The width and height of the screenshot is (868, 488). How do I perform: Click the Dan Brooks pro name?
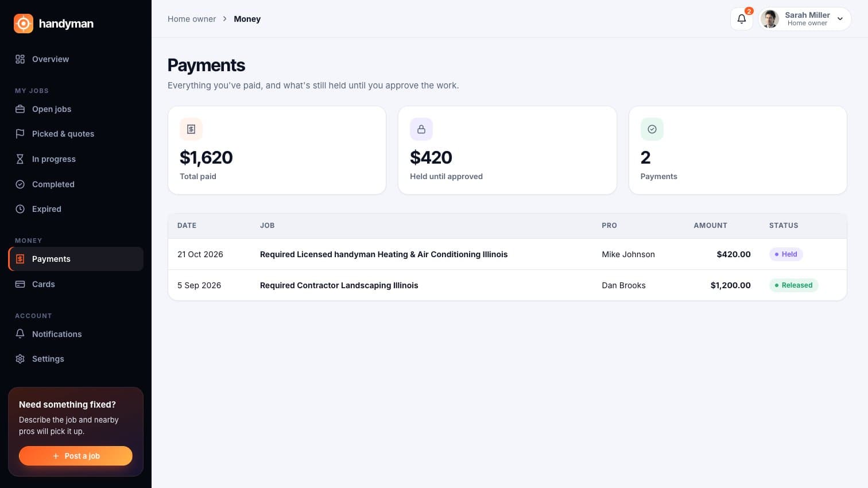623,285
